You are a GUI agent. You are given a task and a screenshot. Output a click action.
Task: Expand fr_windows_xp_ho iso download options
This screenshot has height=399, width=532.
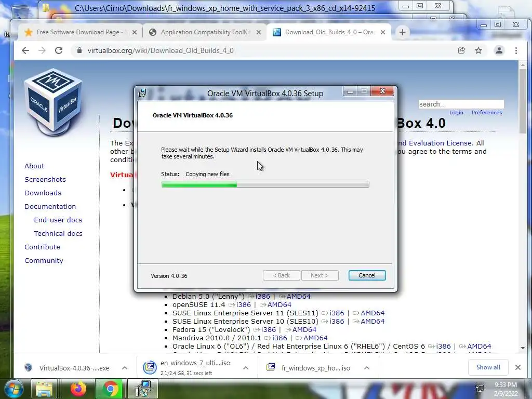coord(366,368)
